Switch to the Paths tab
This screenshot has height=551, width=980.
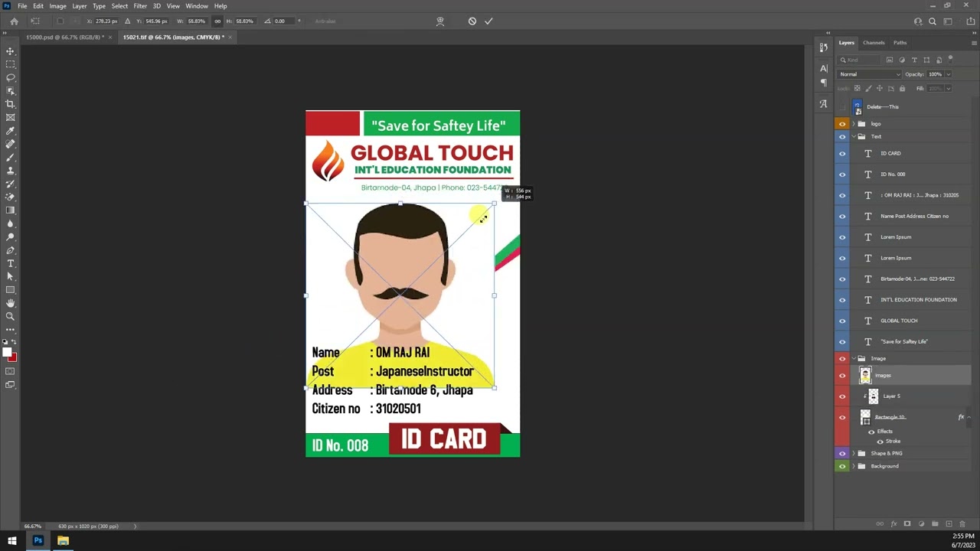[900, 43]
